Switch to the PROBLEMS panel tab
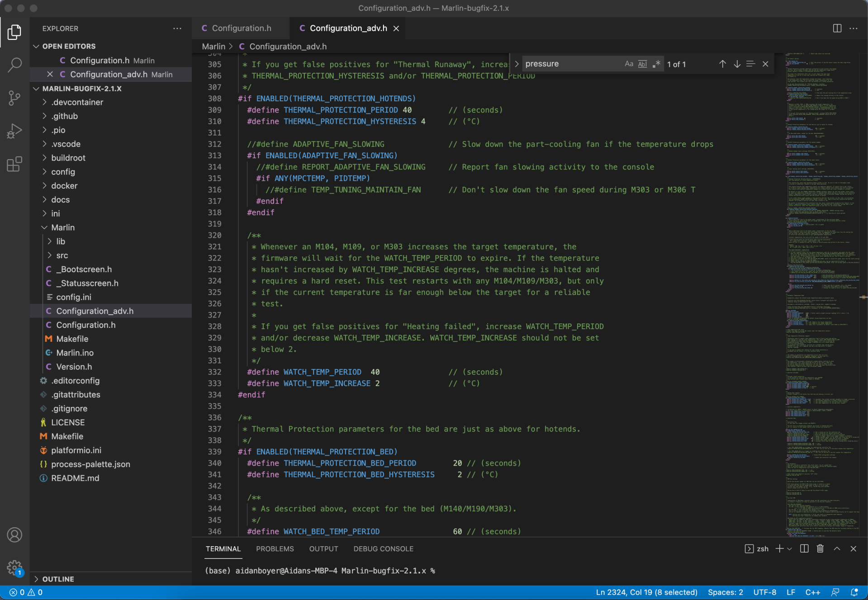 pyautogui.click(x=275, y=548)
